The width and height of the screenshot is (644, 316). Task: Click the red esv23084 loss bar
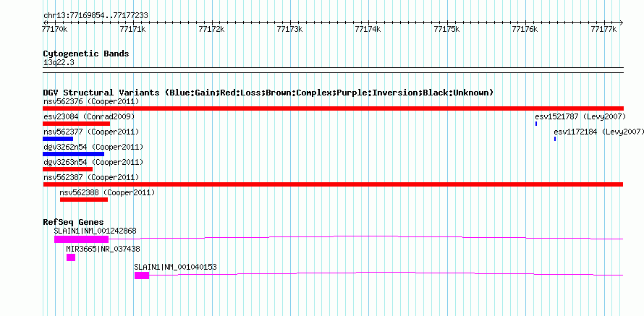pyautogui.click(x=77, y=124)
